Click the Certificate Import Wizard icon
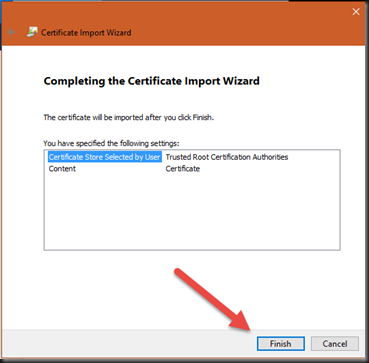This screenshot has width=369, height=363. (32, 32)
